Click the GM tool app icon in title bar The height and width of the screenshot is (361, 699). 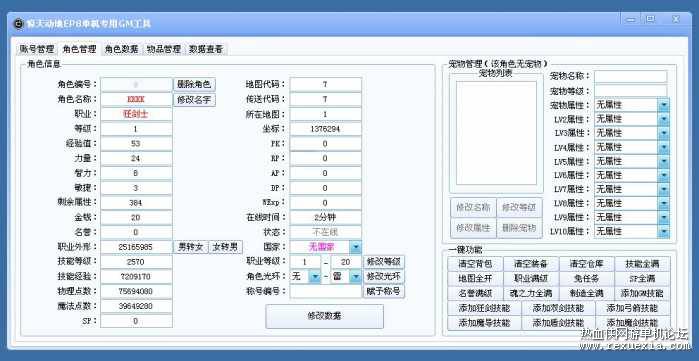[x=18, y=24]
